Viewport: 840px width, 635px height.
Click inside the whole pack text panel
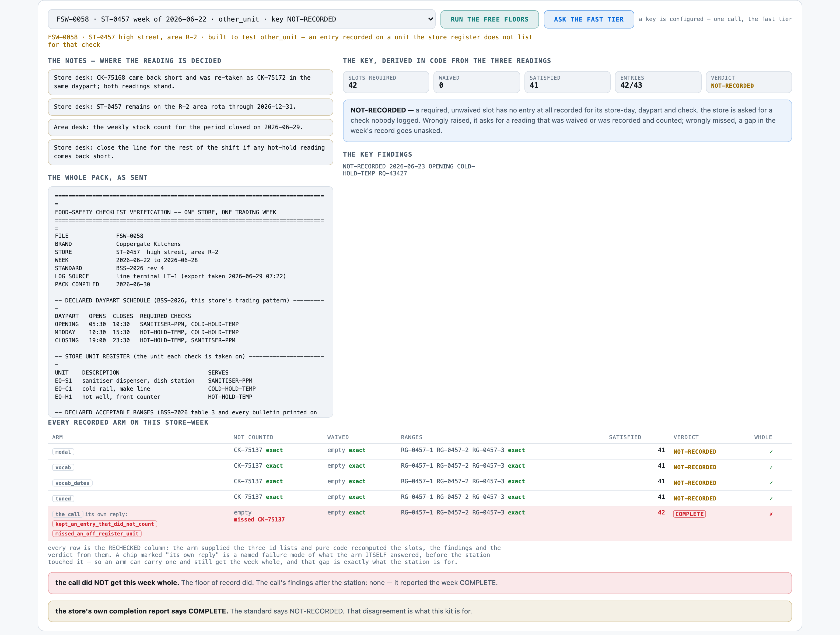pos(190,302)
